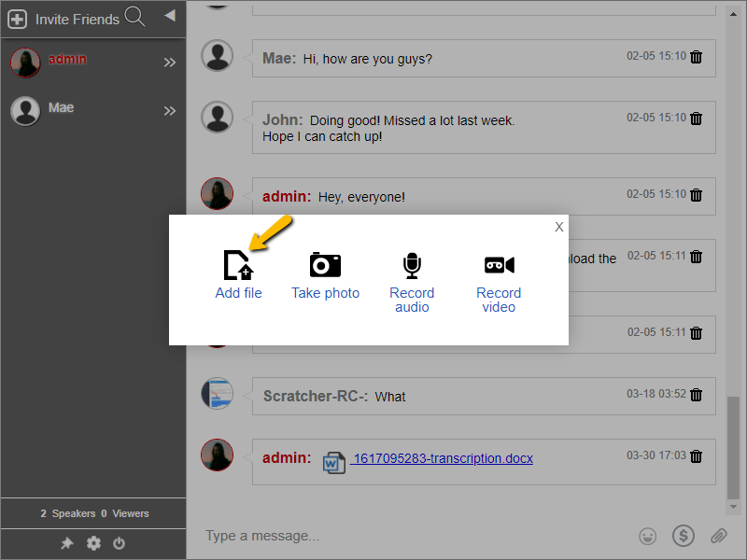Delete Mae's greeting message with the trash icon
This screenshot has height=560, width=747.
[x=696, y=57]
